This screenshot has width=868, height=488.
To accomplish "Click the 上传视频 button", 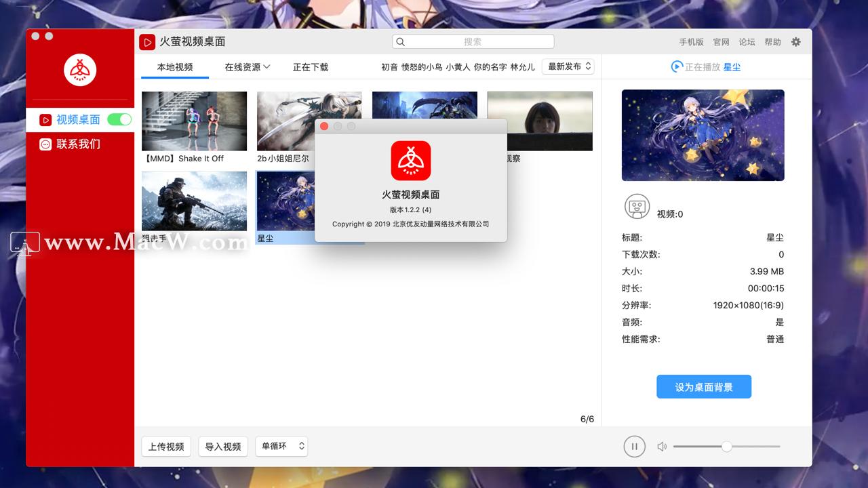I will pyautogui.click(x=166, y=446).
